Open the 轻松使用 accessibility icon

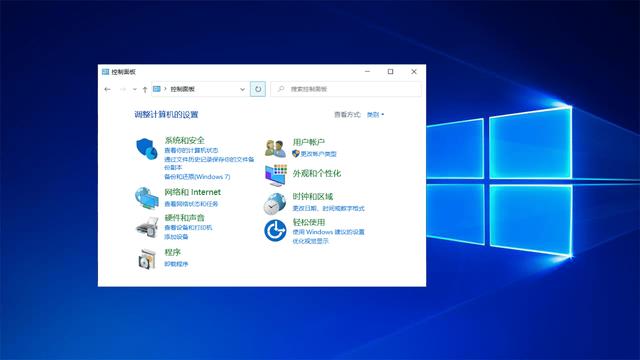coord(275,231)
